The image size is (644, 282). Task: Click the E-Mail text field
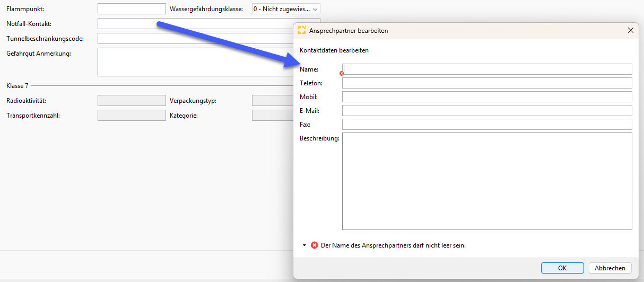coord(487,111)
